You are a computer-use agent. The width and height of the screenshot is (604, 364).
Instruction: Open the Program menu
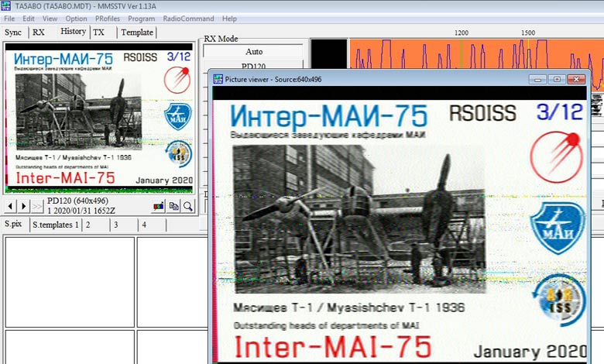142,19
